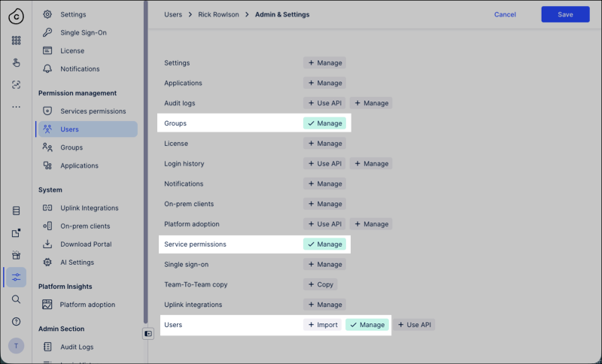Click the database icon in left rail
The height and width of the screenshot is (364, 602).
coord(16,211)
